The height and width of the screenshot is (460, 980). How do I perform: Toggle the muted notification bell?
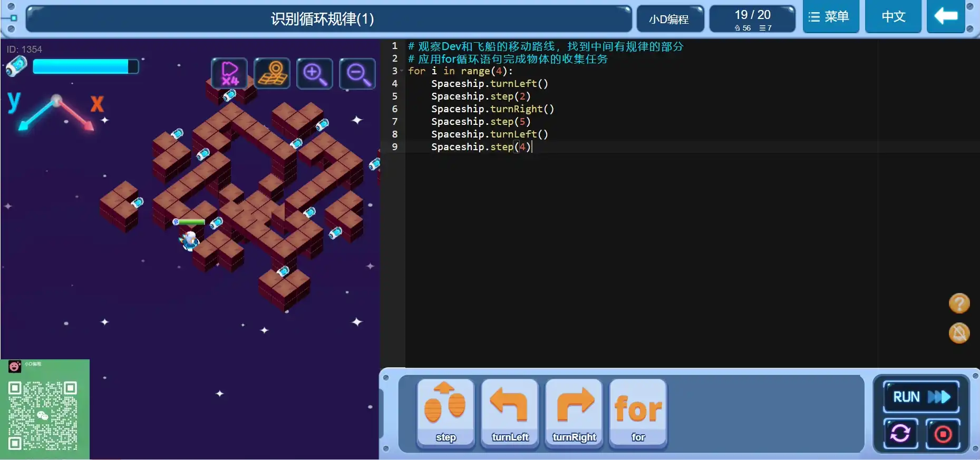(x=959, y=333)
